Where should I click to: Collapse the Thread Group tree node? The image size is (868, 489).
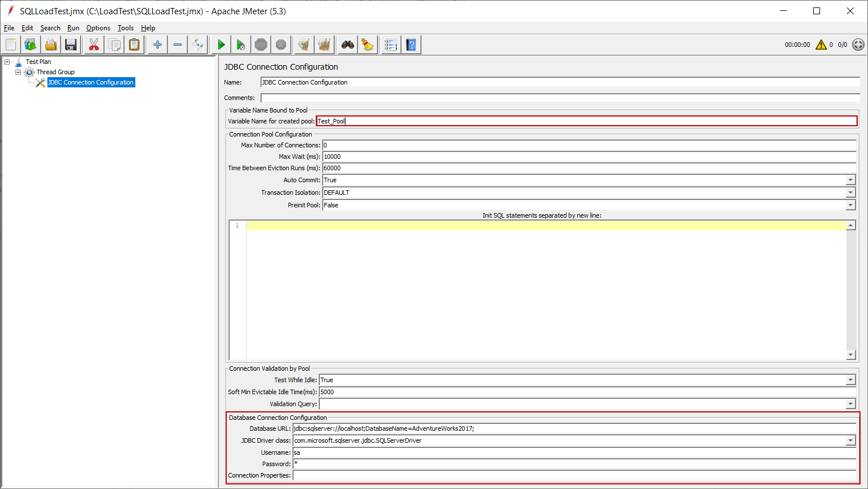coord(18,72)
